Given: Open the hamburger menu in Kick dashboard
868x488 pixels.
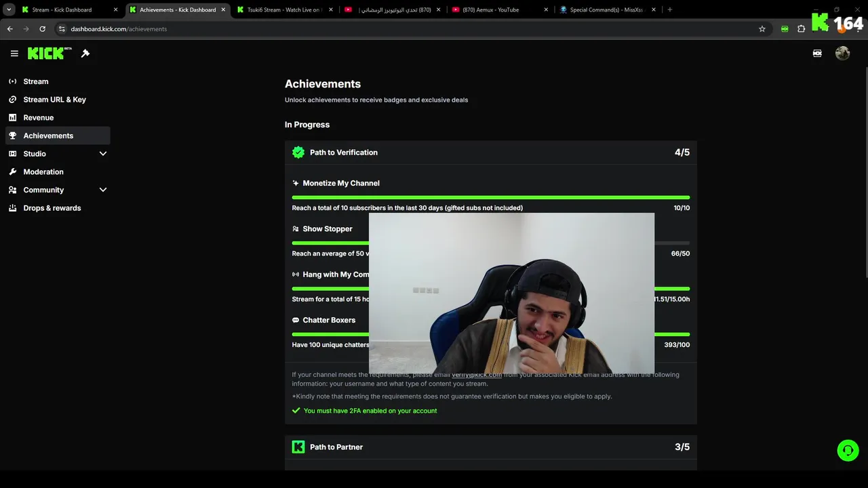Looking at the screenshot, I should coord(14,54).
